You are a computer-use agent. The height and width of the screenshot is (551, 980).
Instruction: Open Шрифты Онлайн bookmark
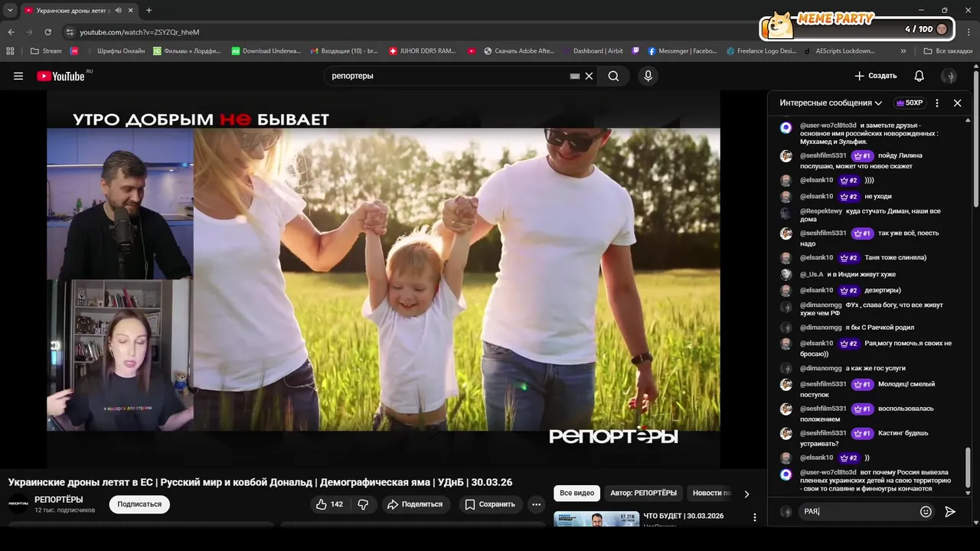click(x=114, y=51)
